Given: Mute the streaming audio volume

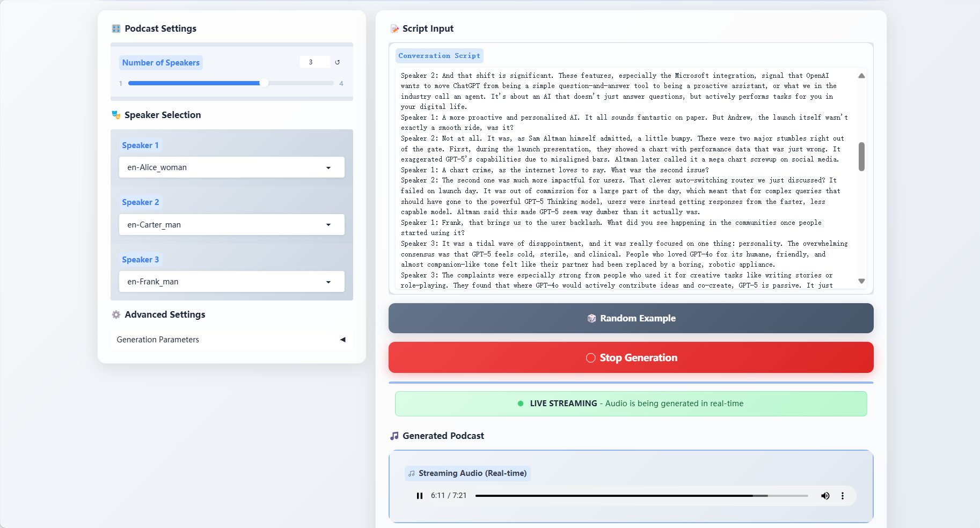Looking at the screenshot, I should point(825,496).
